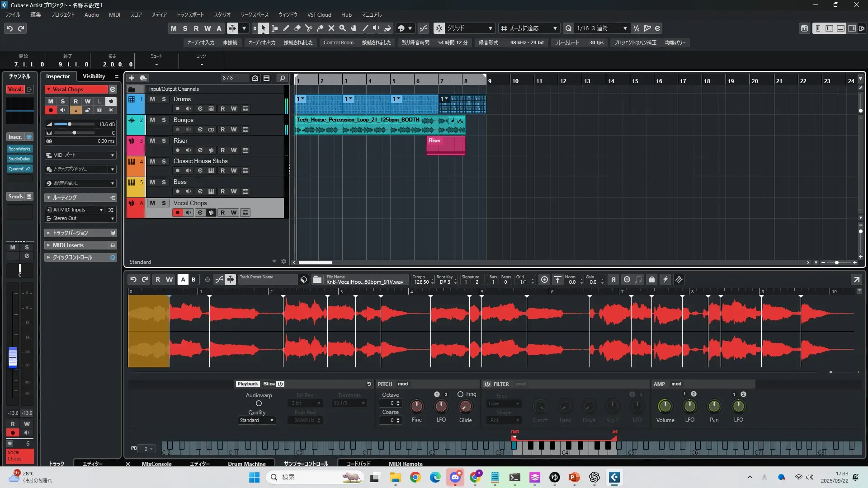
Task: Open the トランスポート menu
Action: click(190, 15)
